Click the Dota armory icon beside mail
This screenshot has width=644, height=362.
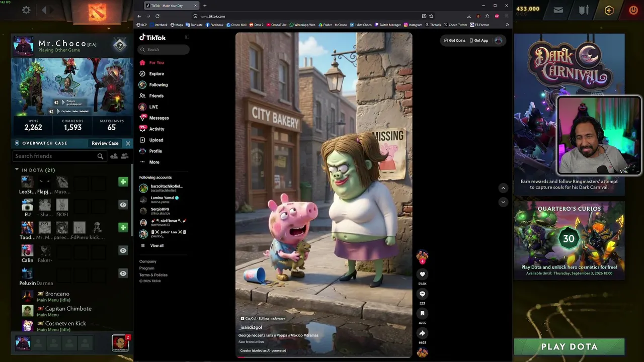[x=584, y=10]
